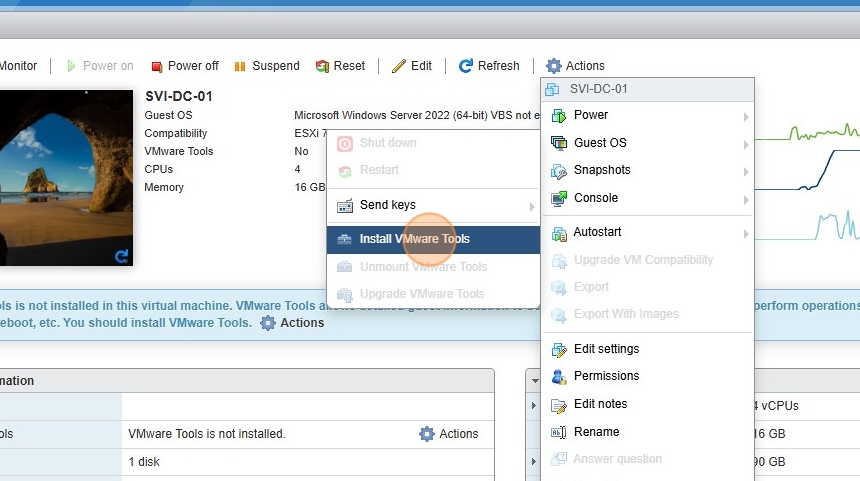Screen dimensions: 860x481
Task: Click the Monitor toolbar button
Action: pos(18,66)
